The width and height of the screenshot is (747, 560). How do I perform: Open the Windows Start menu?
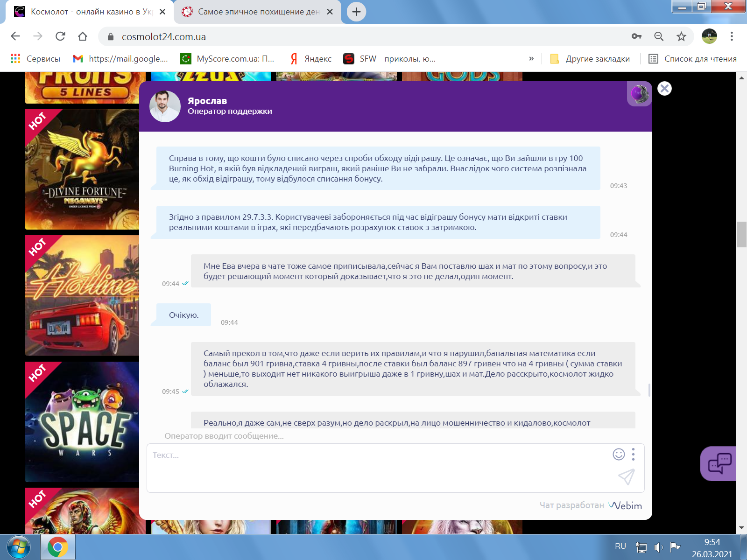18,547
